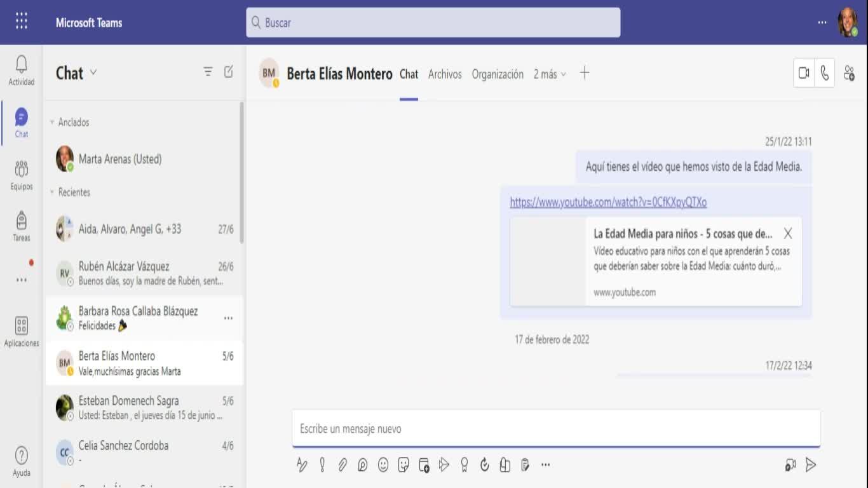Open the Actividad notifications bell

(x=22, y=70)
